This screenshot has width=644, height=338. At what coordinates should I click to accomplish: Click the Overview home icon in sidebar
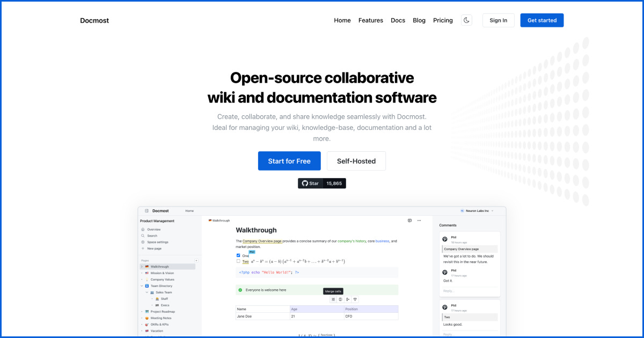(x=144, y=229)
